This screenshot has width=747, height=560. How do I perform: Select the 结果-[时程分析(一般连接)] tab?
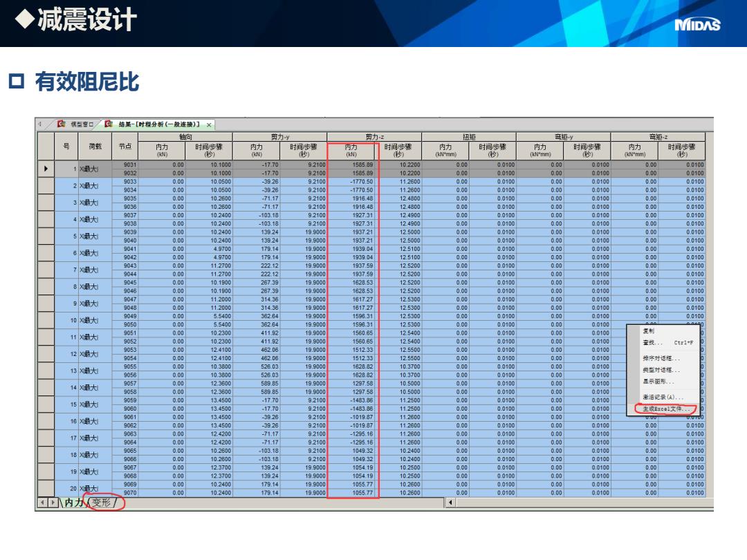[x=159, y=124]
